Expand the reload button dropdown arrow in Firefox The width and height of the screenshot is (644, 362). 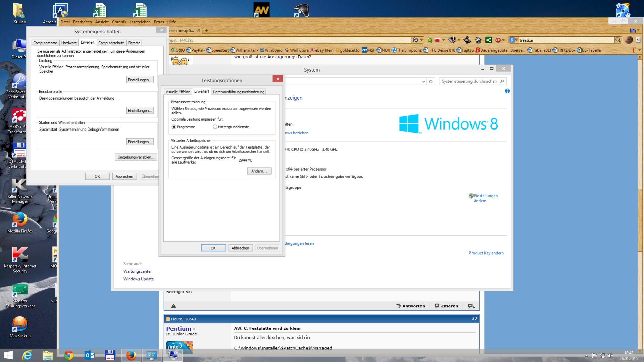click(422, 40)
